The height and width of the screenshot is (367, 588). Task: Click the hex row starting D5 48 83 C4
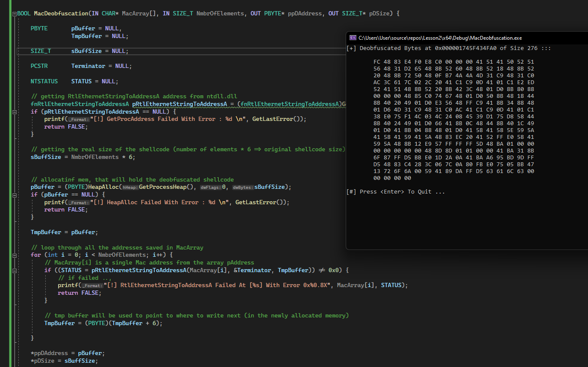(x=454, y=164)
